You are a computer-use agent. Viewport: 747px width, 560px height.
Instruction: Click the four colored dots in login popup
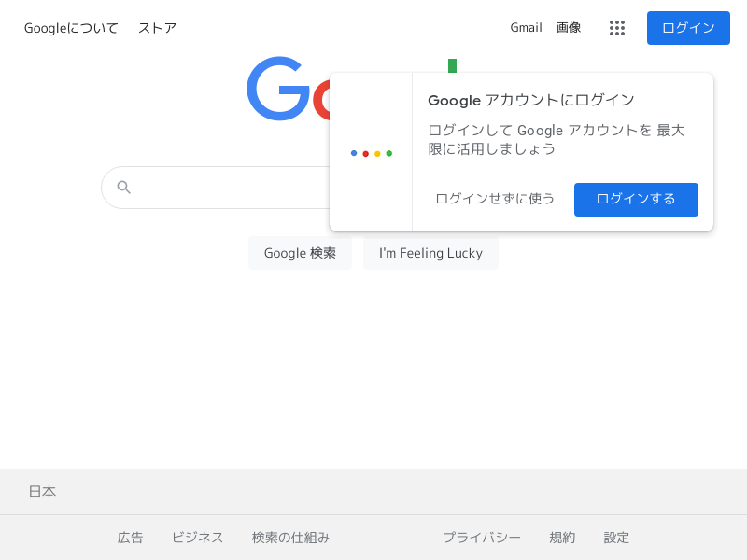pyautogui.click(x=372, y=153)
